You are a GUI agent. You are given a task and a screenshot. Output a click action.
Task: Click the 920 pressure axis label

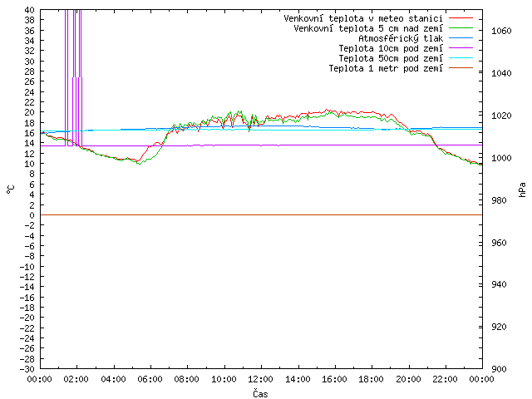point(499,327)
